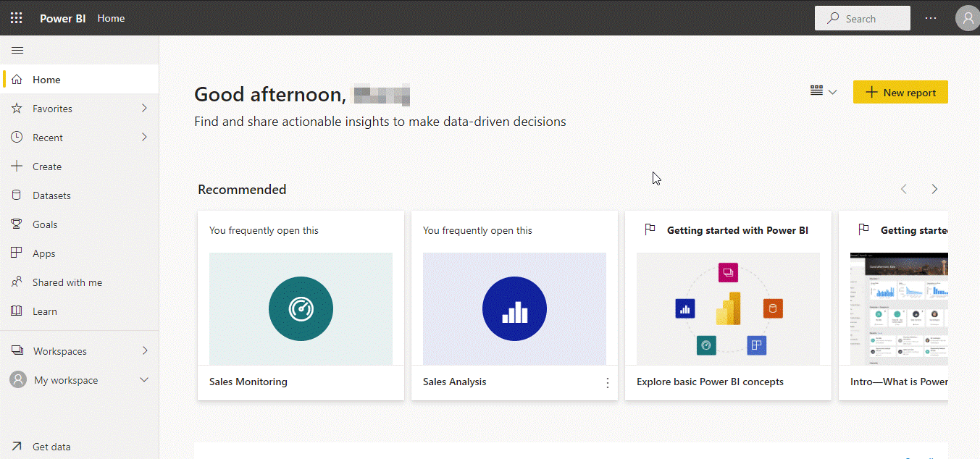Open Shared with me section
Viewport: 980px width, 459px height.
pyautogui.click(x=67, y=282)
